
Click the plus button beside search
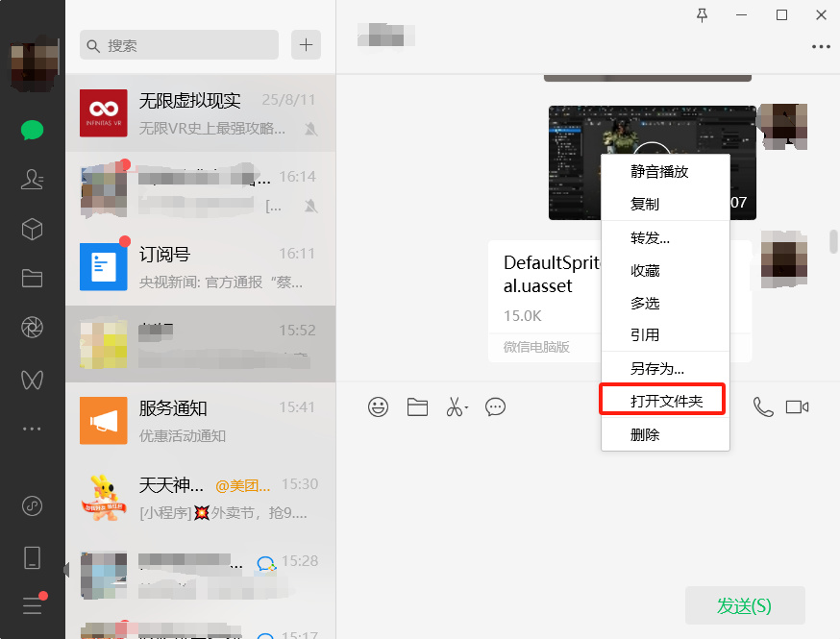click(x=306, y=44)
